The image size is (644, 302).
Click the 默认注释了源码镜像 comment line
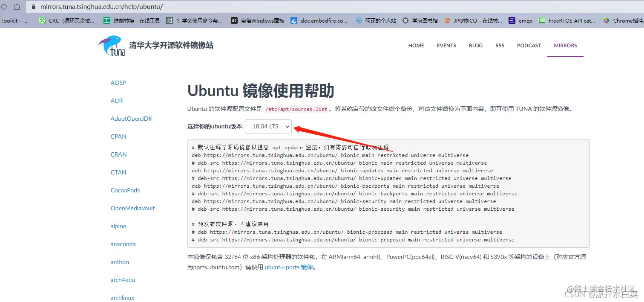tap(290, 147)
